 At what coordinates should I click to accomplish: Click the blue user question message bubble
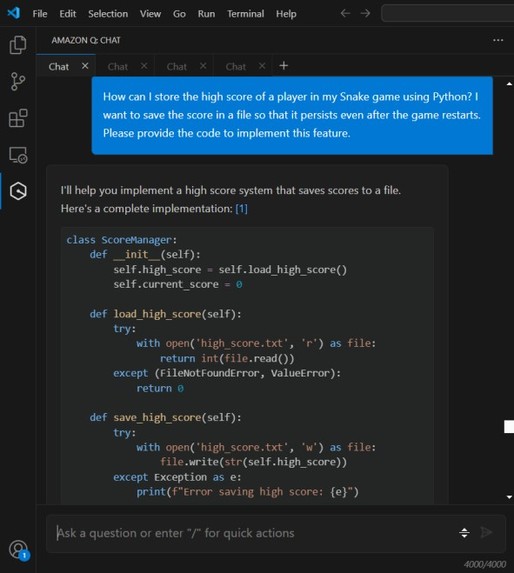point(292,115)
